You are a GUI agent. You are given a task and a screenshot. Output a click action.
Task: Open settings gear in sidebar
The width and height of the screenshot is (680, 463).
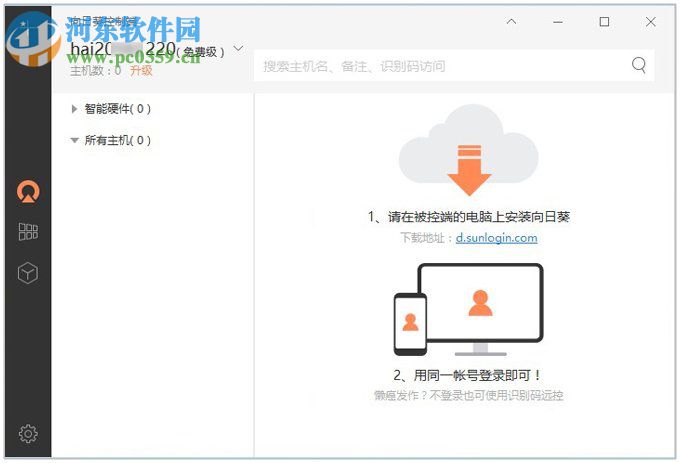(28, 434)
